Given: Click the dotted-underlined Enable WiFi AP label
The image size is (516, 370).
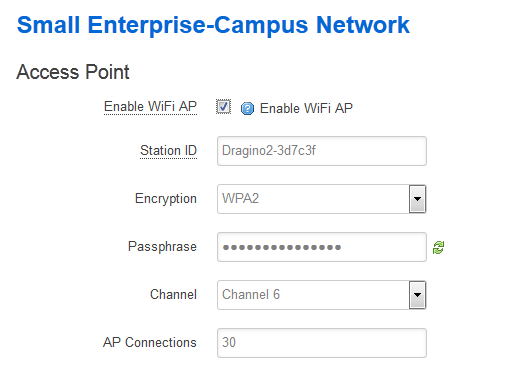Looking at the screenshot, I should pyautogui.click(x=150, y=107).
